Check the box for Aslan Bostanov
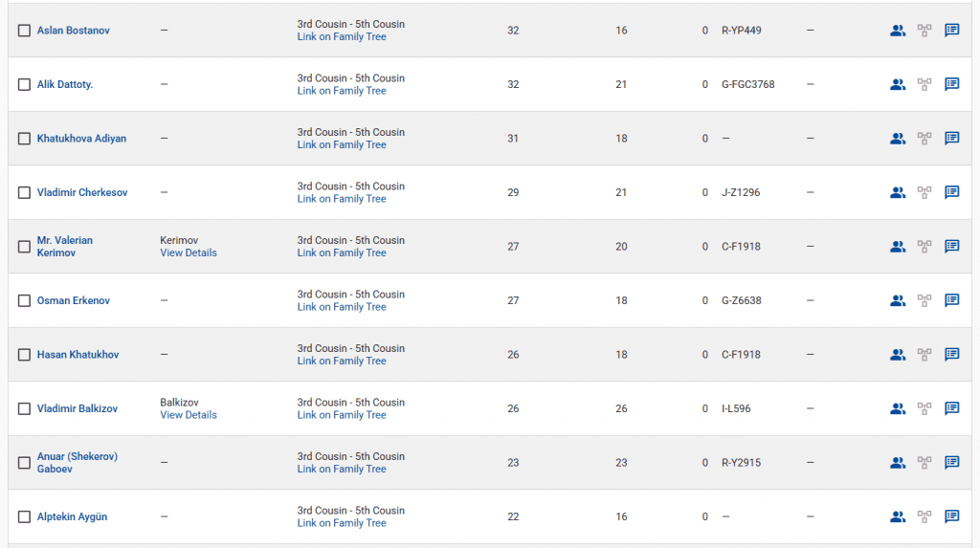980x548 pixels. pyautogui.click(x=25, y=31)
